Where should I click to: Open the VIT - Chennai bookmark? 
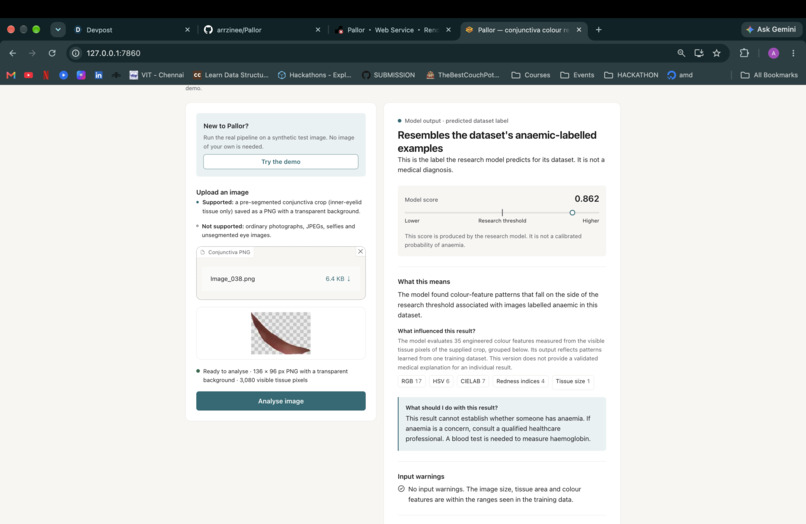[156, 75]
